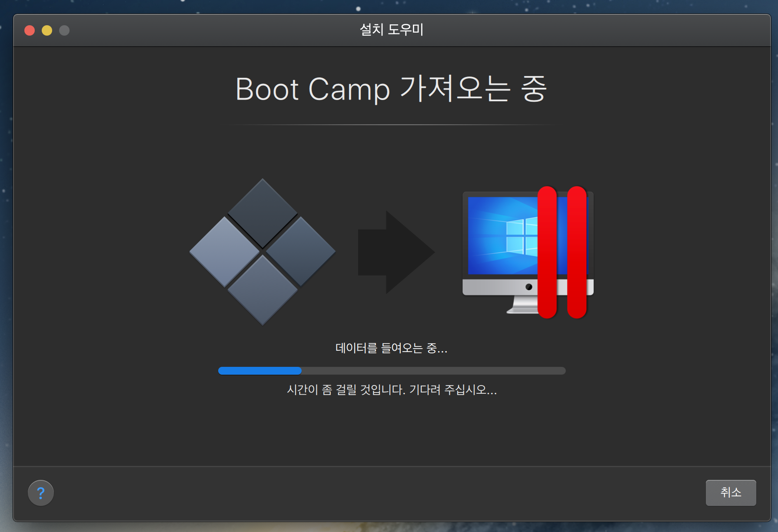Click the '데이터를 들여오는 중...' status text

(x=391, y=348)
